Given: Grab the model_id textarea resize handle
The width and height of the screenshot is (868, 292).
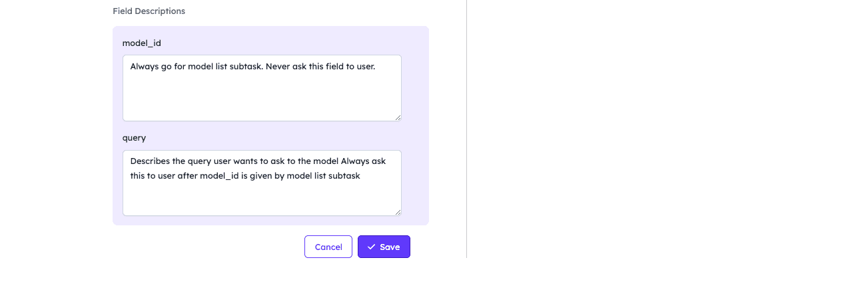Looking at the screenshot, I should pos(398,117).
